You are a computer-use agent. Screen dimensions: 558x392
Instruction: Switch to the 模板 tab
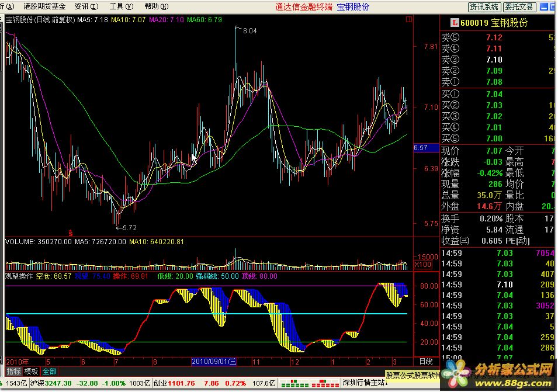(x=31, y=372)
